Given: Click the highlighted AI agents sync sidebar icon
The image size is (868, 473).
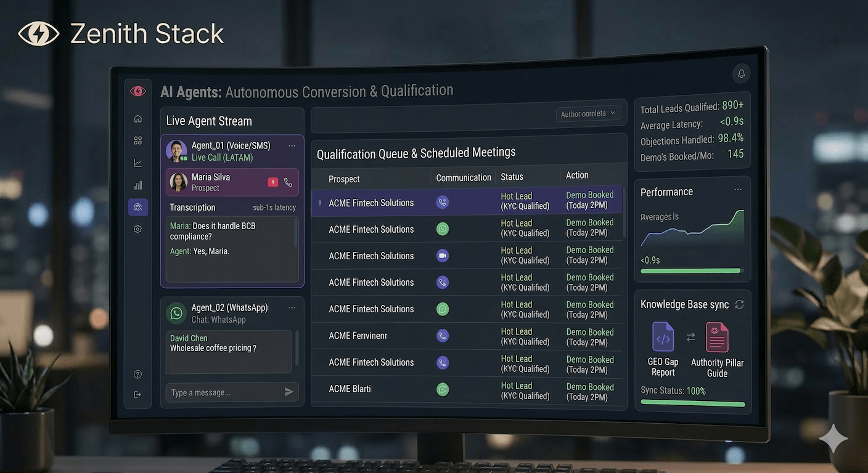Looking at the screenshot, I should 138,207.
